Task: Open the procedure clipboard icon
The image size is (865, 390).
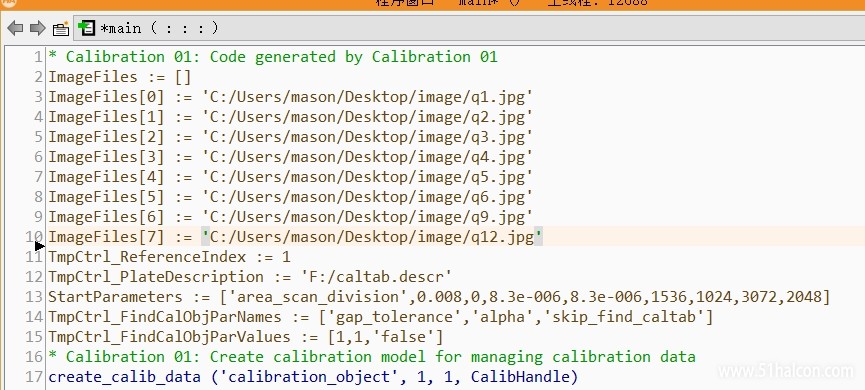Action: pos(60,29)
